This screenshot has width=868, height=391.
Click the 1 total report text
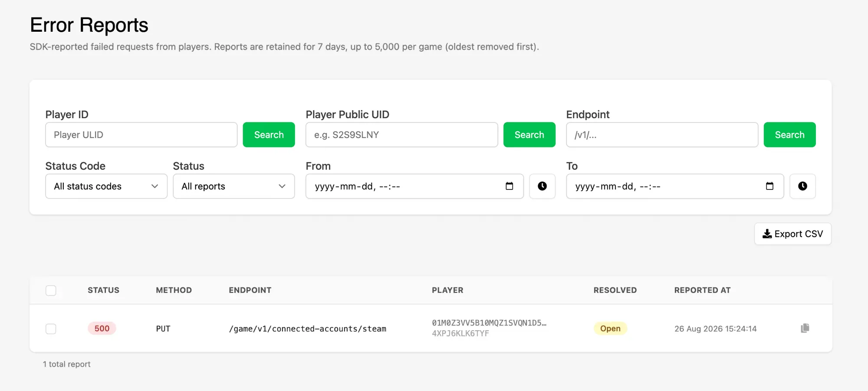click(x=67, y=364)
